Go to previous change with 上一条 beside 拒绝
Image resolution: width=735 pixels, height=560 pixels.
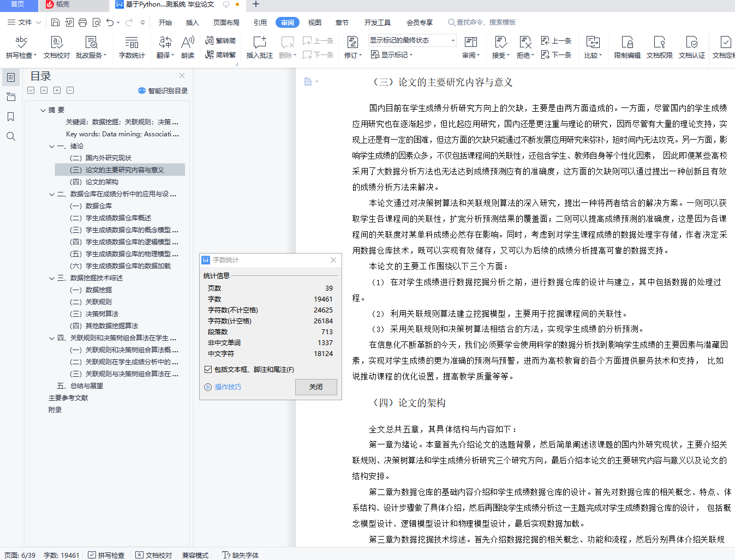pos(556,40)
